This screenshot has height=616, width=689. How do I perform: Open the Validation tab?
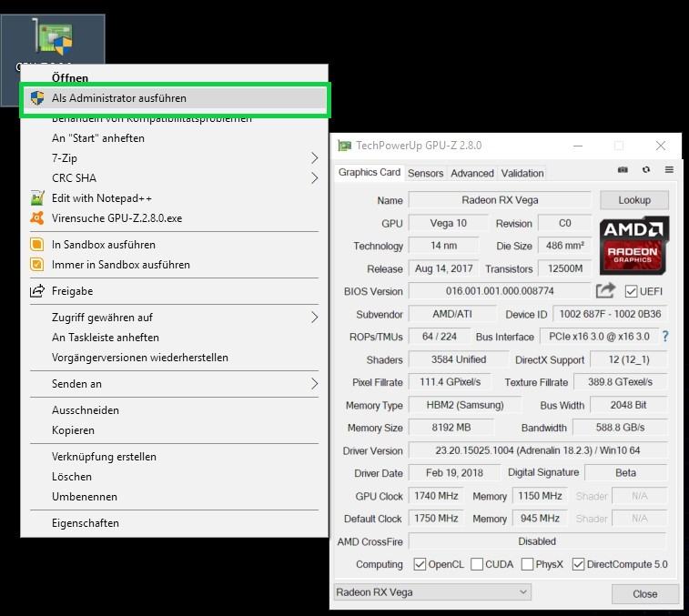click(x=522, y=173)
